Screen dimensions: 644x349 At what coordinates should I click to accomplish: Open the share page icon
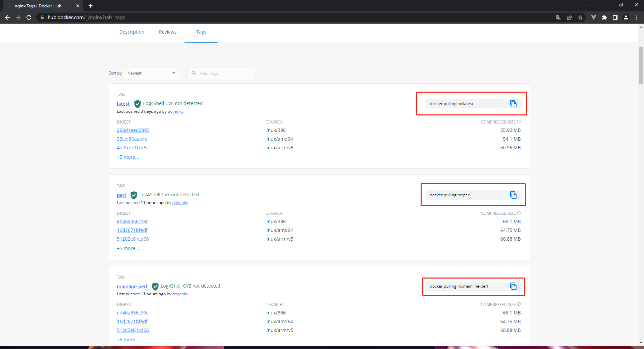(x=570, y=17)
